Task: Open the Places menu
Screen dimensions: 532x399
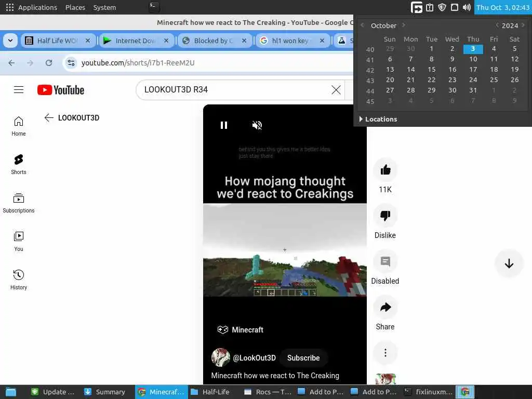Action: coord(75,7)
